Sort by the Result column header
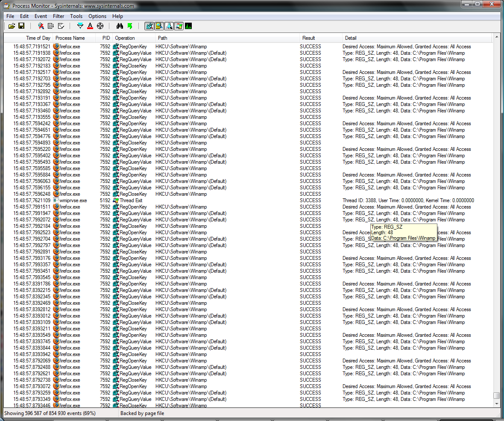Viewport: 504px width, 421px height. 321,38
